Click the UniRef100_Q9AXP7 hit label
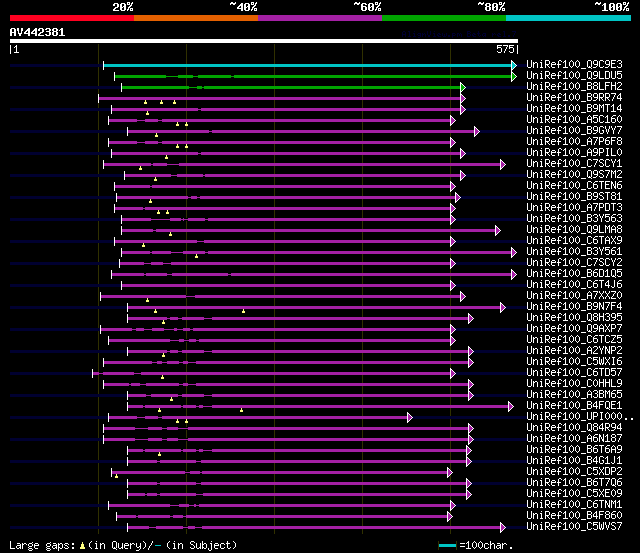The image size is (640, 553). (x=574, y=329)
